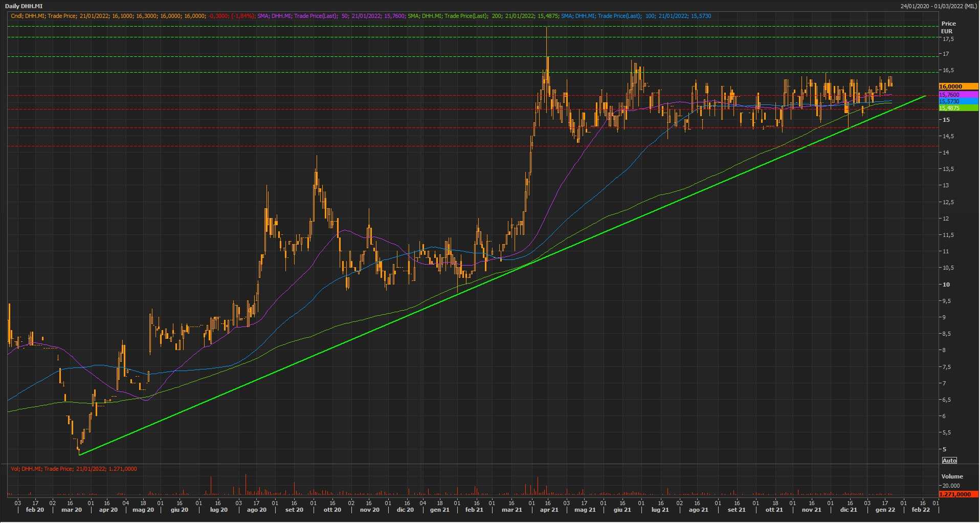The image size is (980, 523).
Task: Click the 10 level on price axis
Action: [946, 285]
